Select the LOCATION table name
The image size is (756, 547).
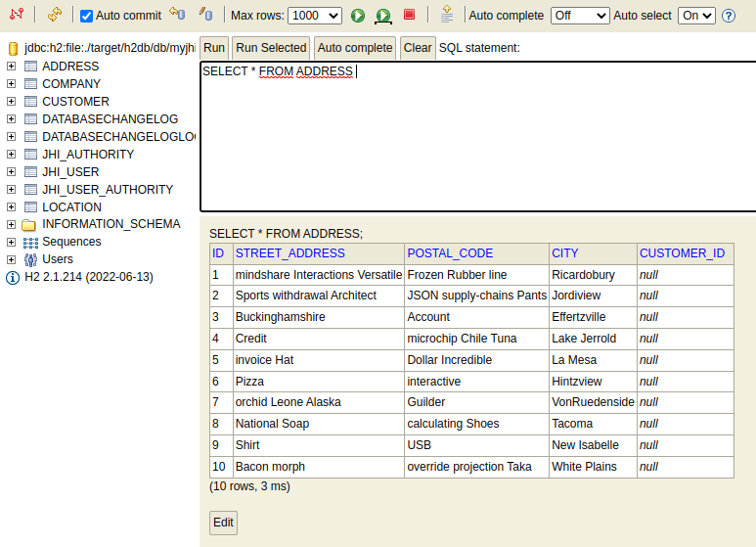click(x=71, y=206)
